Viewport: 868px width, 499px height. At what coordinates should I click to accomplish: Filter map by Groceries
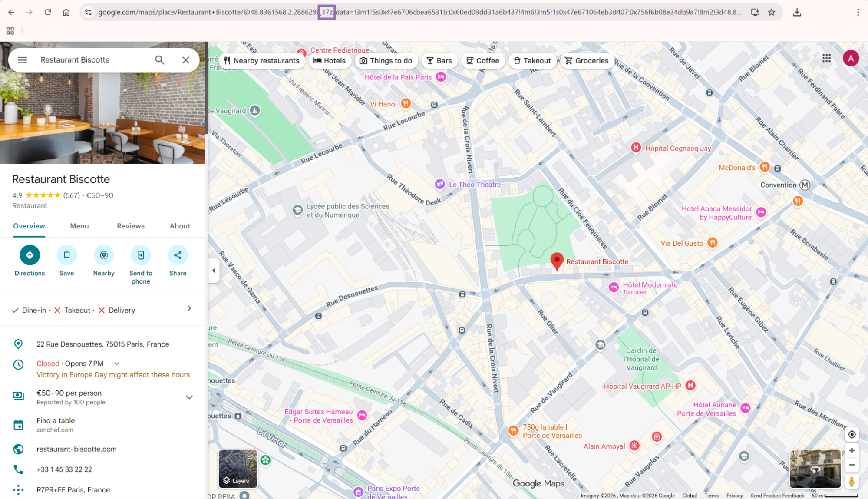(587, 61)
